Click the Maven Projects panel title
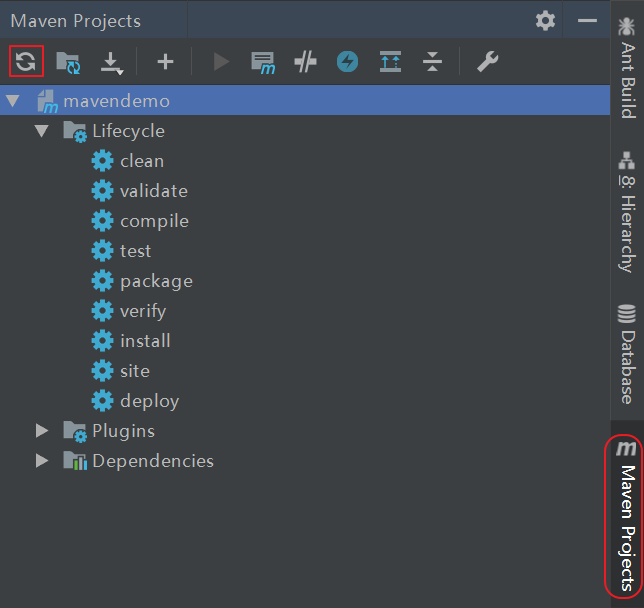This screenshot has height=608, width=644. tap(76, 21)
